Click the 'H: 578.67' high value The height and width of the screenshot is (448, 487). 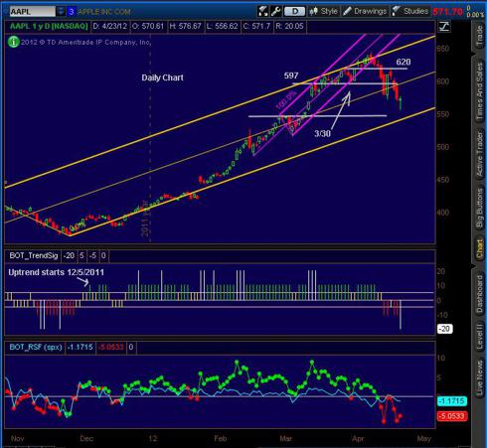point(185,26)
